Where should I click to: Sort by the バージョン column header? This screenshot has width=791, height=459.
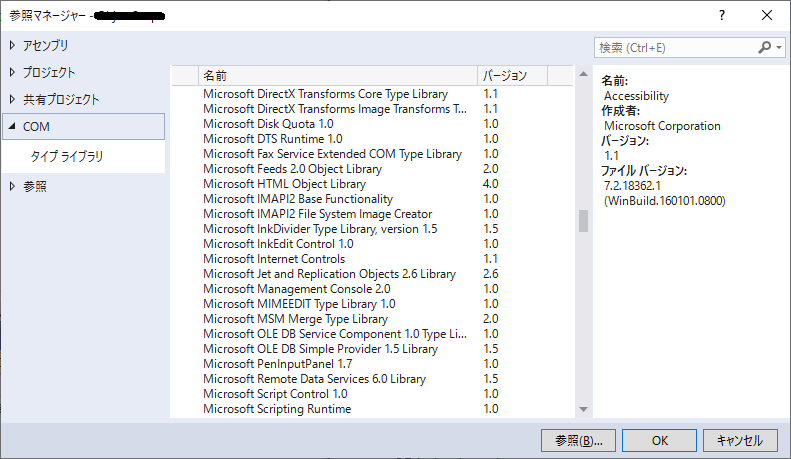[x=512, y=76]
